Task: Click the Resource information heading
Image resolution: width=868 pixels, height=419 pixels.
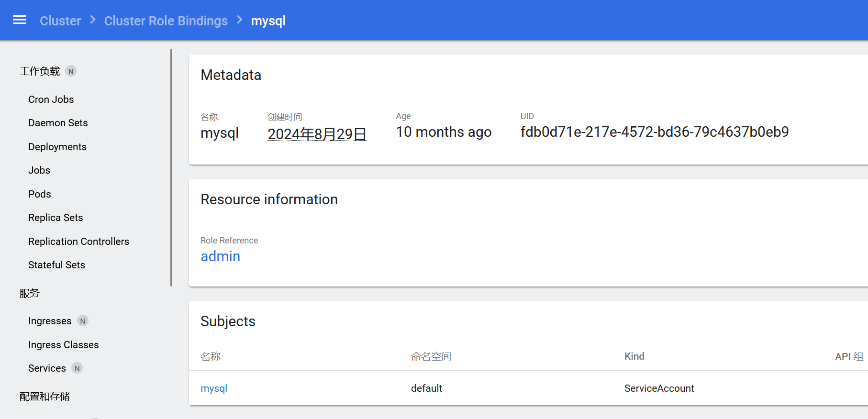Action: 269,199
